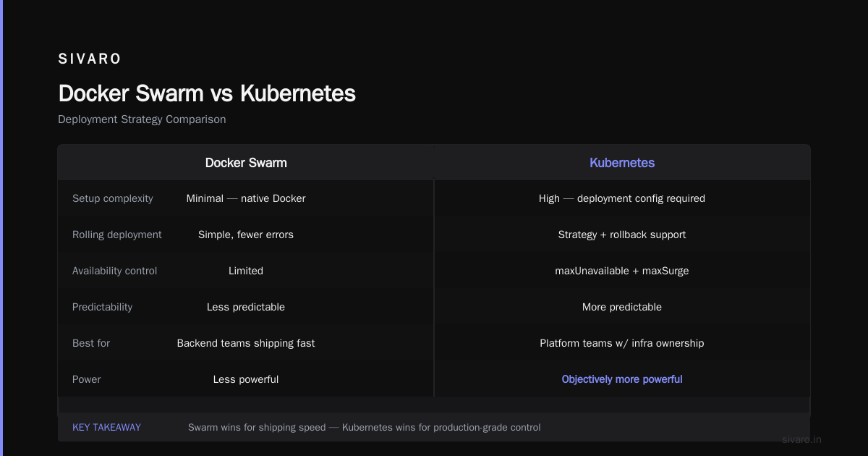Select the 'Rolling deployment' row label
The width and height of the screenshot is (868, 456).
pos(117,235)
